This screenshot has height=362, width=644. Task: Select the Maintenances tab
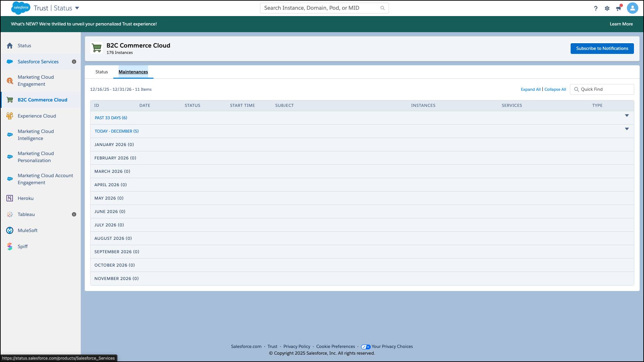133,72
